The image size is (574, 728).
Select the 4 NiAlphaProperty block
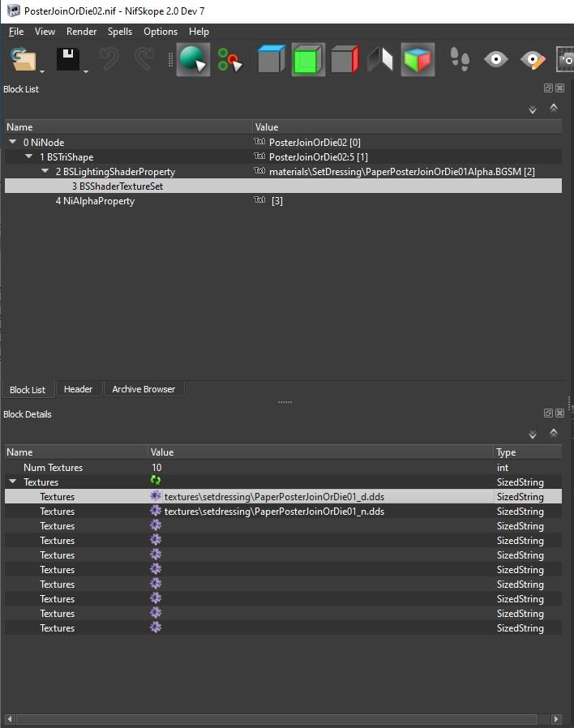(x=95, y=201)
